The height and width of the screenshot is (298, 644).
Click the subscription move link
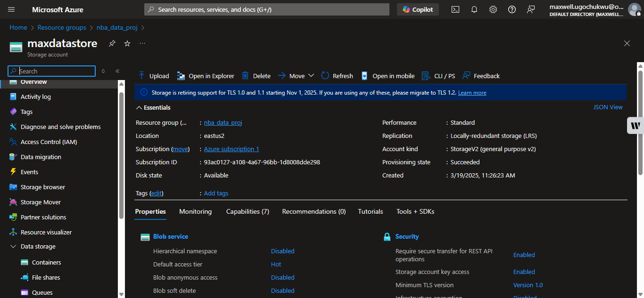pyautogui.click(x=180, y=149)
